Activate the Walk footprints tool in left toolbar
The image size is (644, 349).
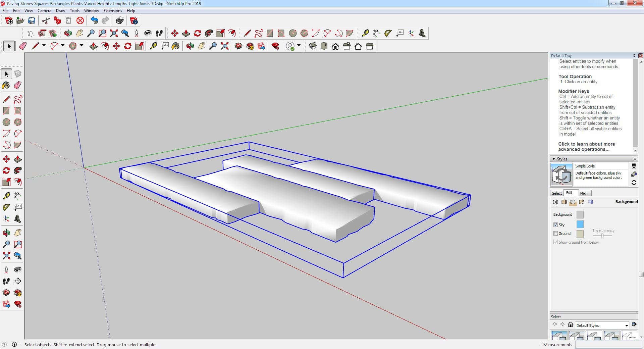point(6,281)
